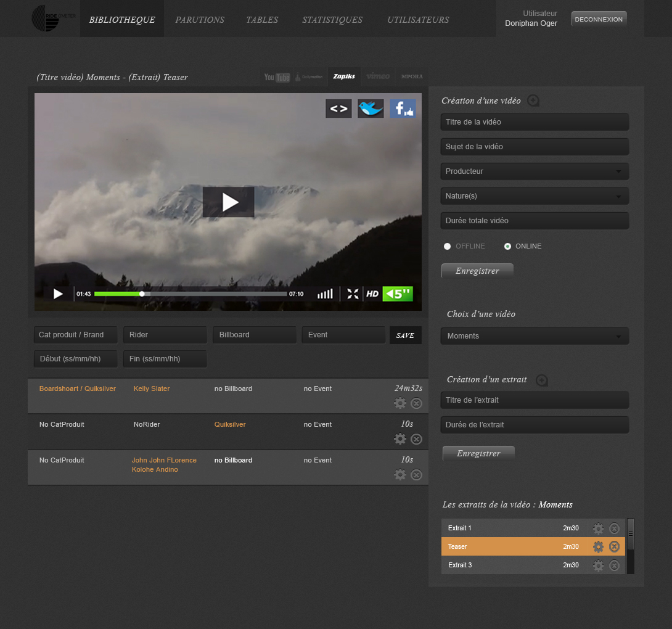
Task: Click the DECONNEXION button
Action: pyautogui.click(x=599, y=19)
